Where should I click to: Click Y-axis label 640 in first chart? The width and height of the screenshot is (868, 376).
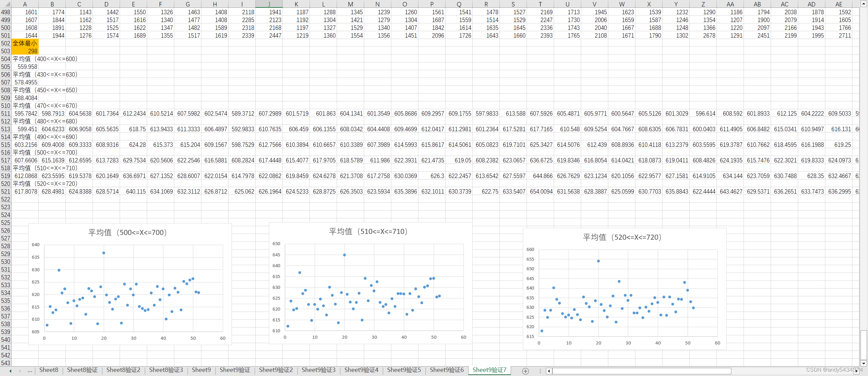tap(36, 245)
